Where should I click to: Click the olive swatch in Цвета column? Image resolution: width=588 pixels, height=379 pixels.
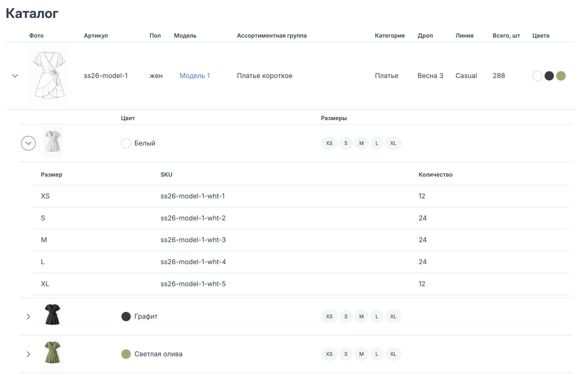(561, 76)
